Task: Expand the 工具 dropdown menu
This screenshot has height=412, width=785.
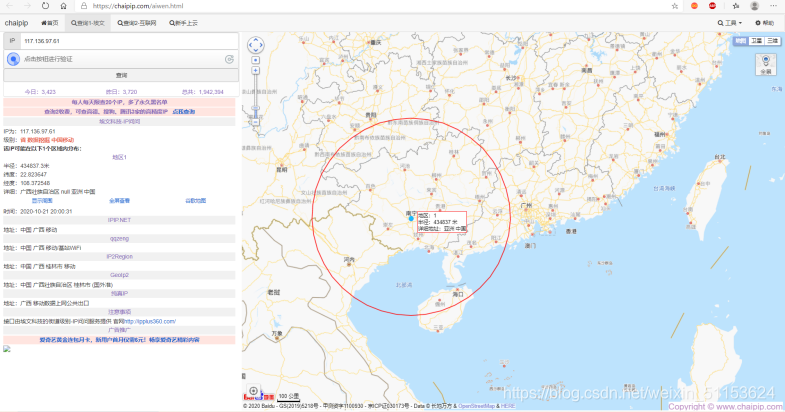Action: click(x=729, y=23)
